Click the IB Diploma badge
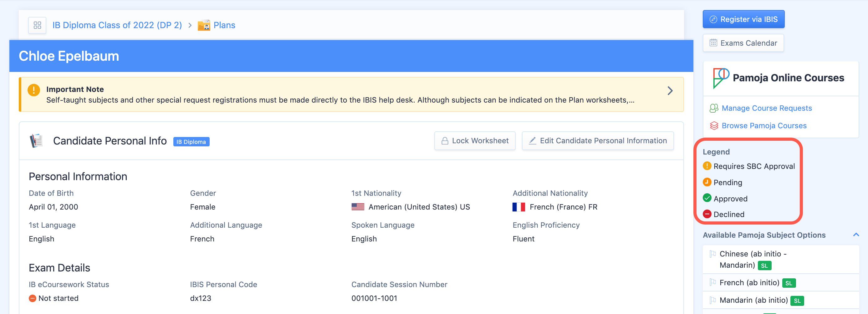 [x=191, y=142]
